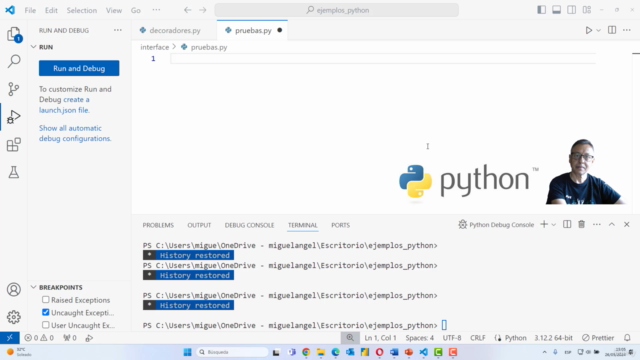640x360 pixels.
Task: Open editor More Actions ellipsis
Action: point(627,30)
